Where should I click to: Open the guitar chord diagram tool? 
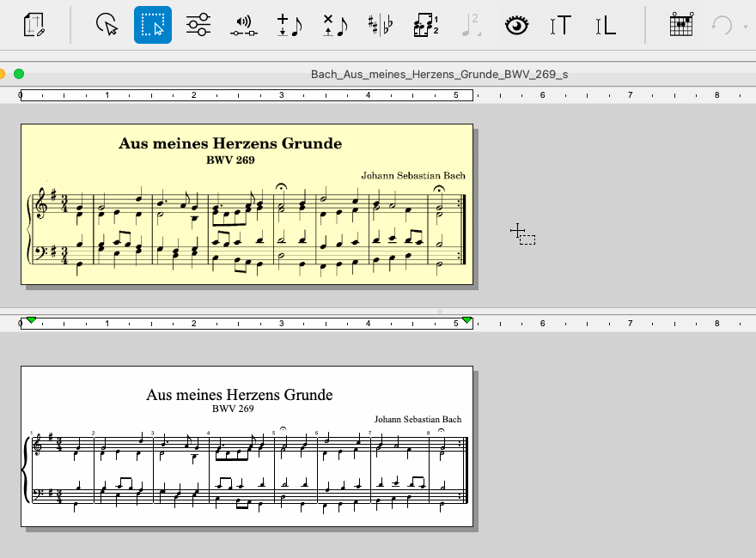(x=680, y=25)
